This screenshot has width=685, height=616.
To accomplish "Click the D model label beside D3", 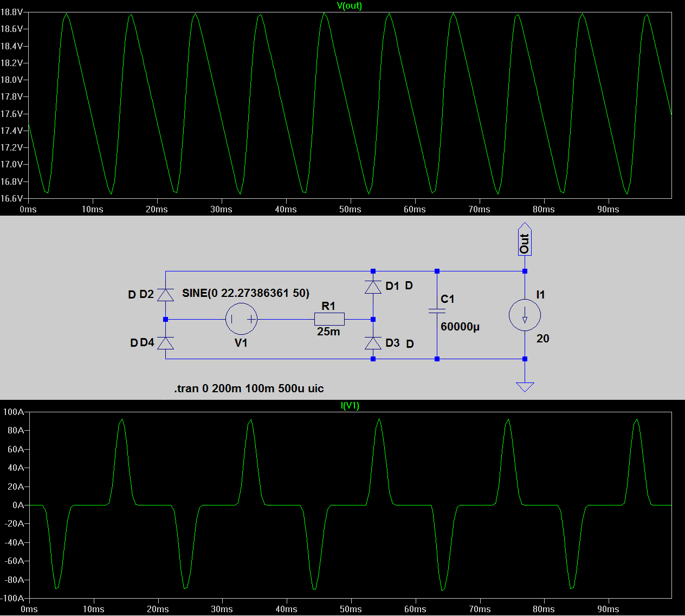I will [x=410, y=343].
